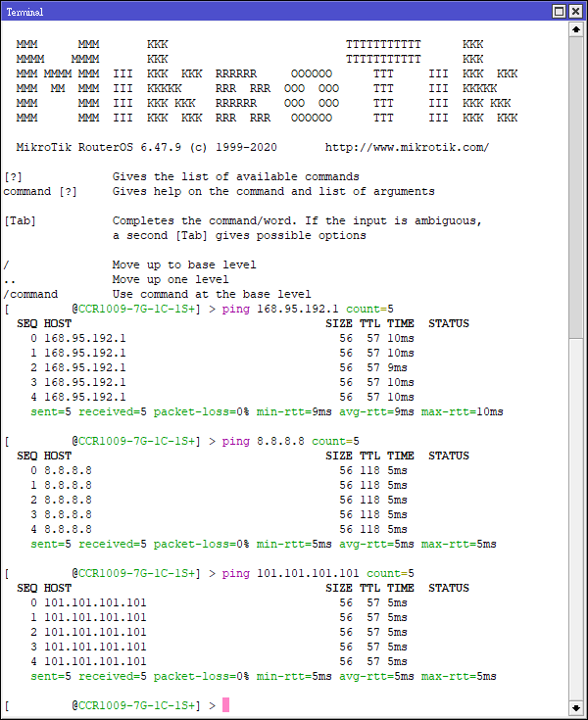Screen dimensions: 588x720
Task: Click the vertical scrollbar thumb
Action: pyautogui.click(x=575, y=188)
